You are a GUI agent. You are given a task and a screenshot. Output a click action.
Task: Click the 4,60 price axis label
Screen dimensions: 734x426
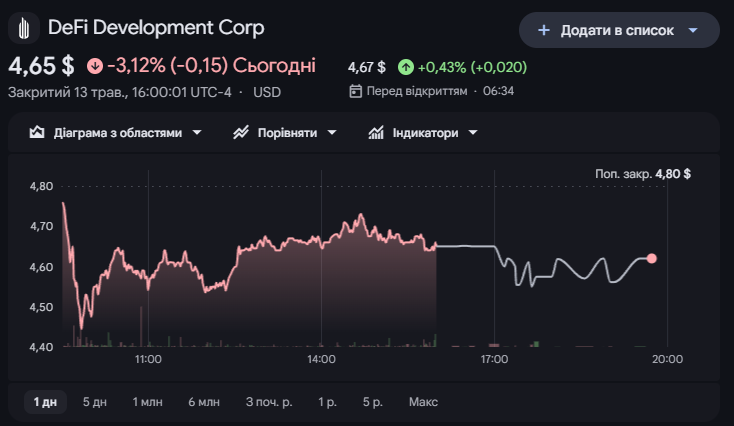[41, 267]
